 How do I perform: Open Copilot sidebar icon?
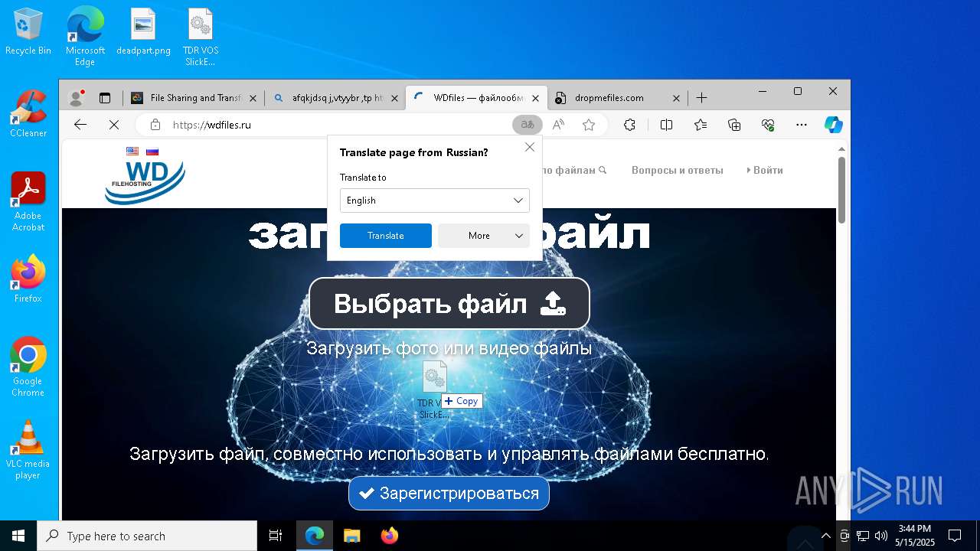834,125
